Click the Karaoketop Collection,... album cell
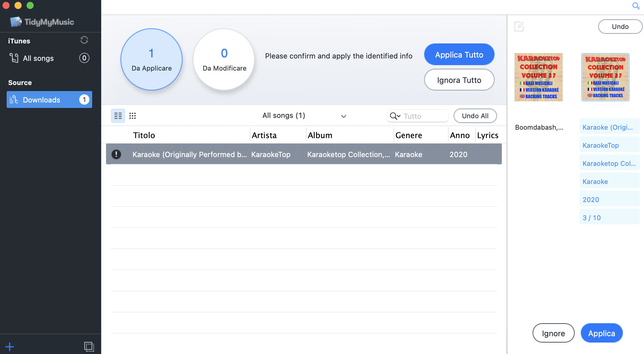644x354 pixels. pyautogui.click(x=349, y=154)
